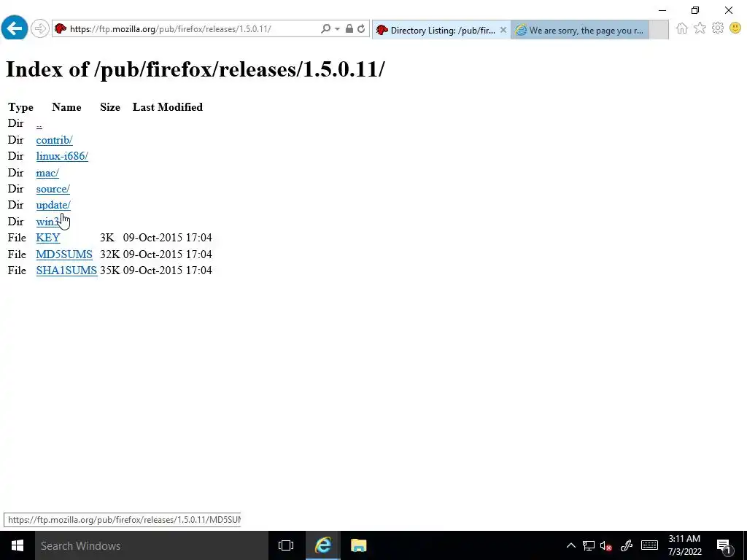Click the security lock icon

click(349, 29)
